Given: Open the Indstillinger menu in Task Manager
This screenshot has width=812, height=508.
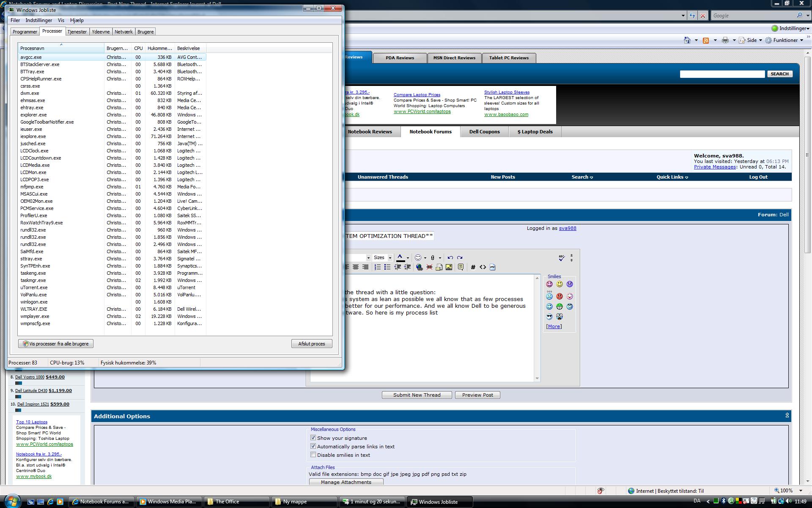Looking at the screenshot, I should tap(38, 20).
